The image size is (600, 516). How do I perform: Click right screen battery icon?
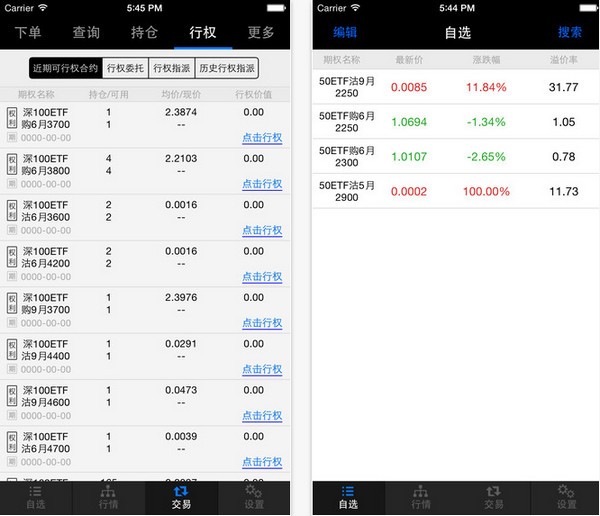(x=589, y=8)
